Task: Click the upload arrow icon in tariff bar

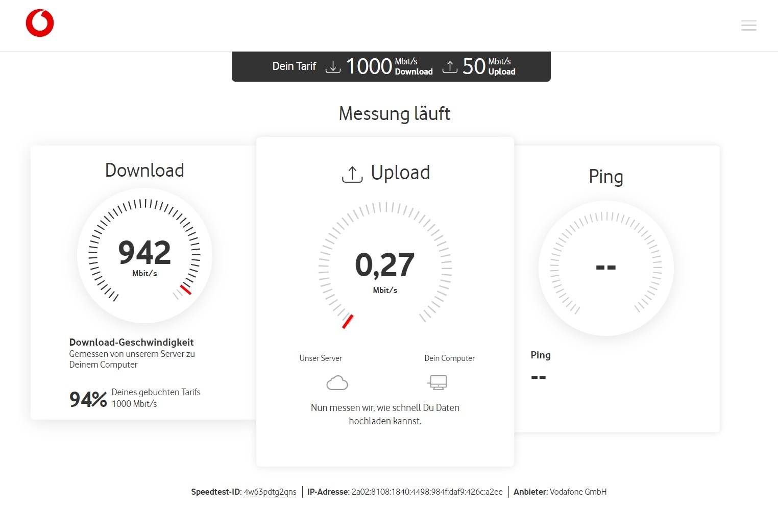Action: [x=449, y=67]
